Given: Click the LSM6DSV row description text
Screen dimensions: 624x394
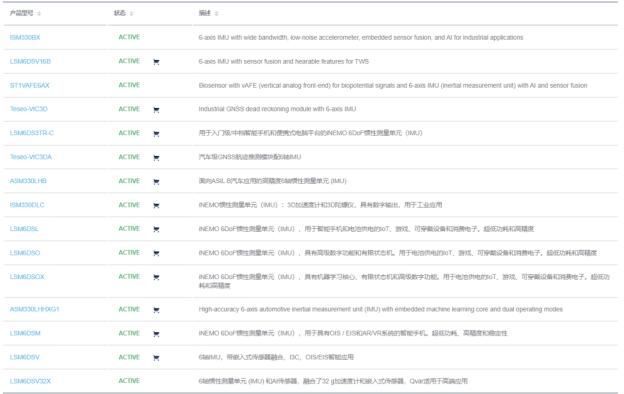Looking at the screenshot, I should 276,357.
